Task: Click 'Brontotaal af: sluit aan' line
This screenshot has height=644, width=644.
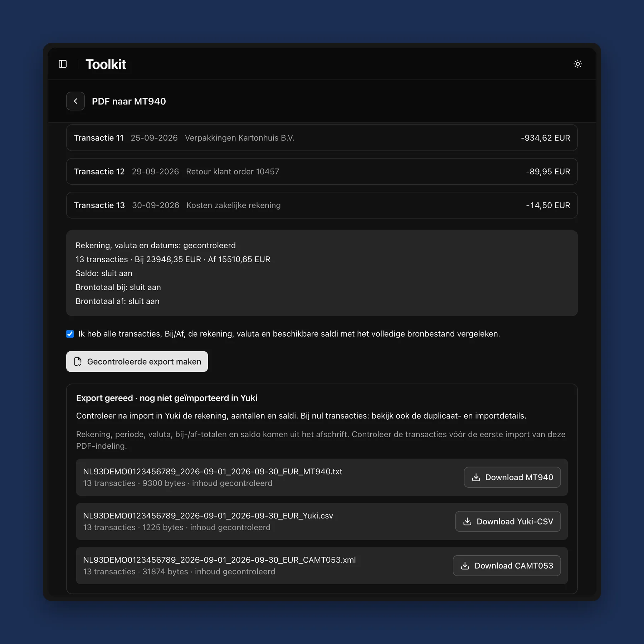Action: (x=117, y=301)
